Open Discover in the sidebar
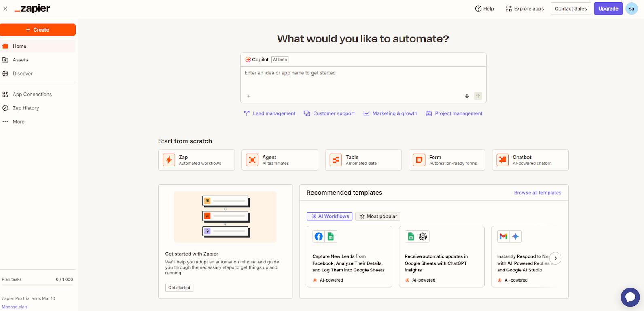This screenshot has height=311, width=644. [38, 74]
